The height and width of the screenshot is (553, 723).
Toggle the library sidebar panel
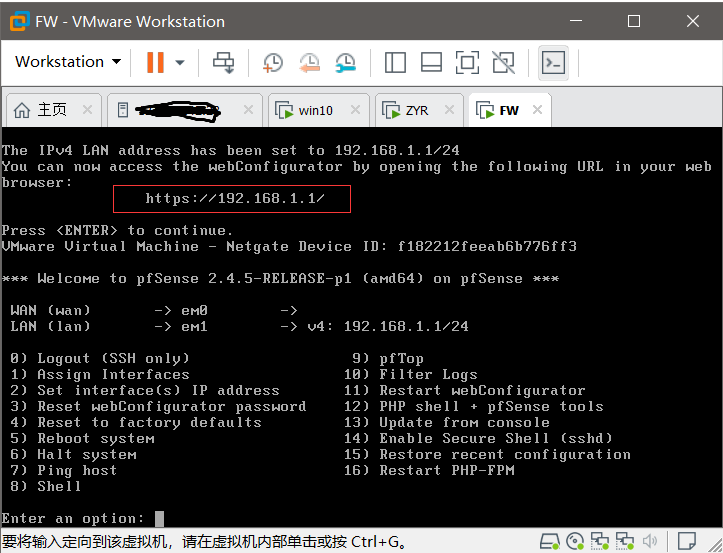point(395,62)
